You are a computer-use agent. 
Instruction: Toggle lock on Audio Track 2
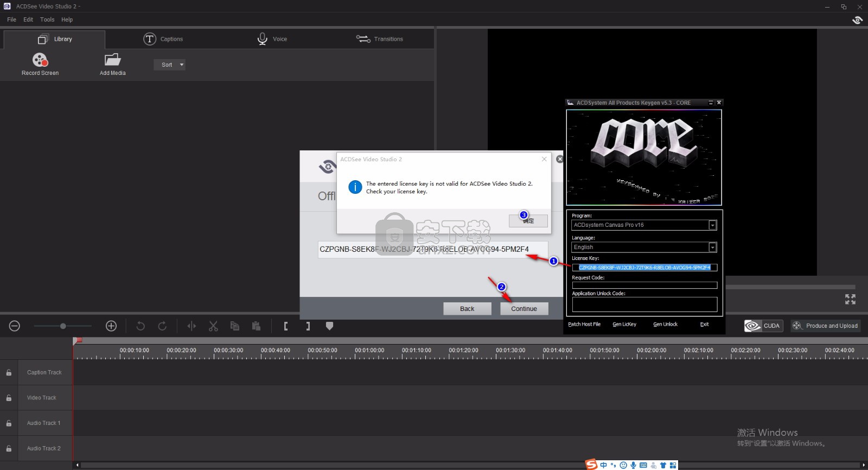9,448
